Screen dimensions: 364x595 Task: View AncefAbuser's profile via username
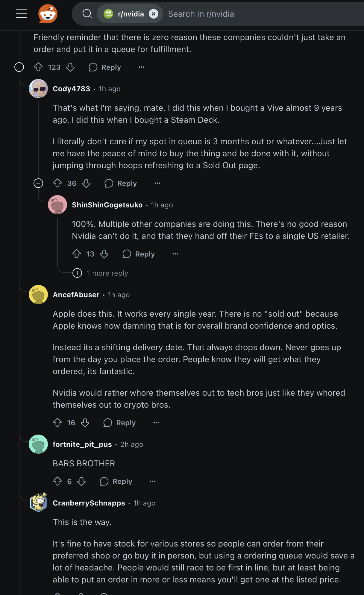76,295
